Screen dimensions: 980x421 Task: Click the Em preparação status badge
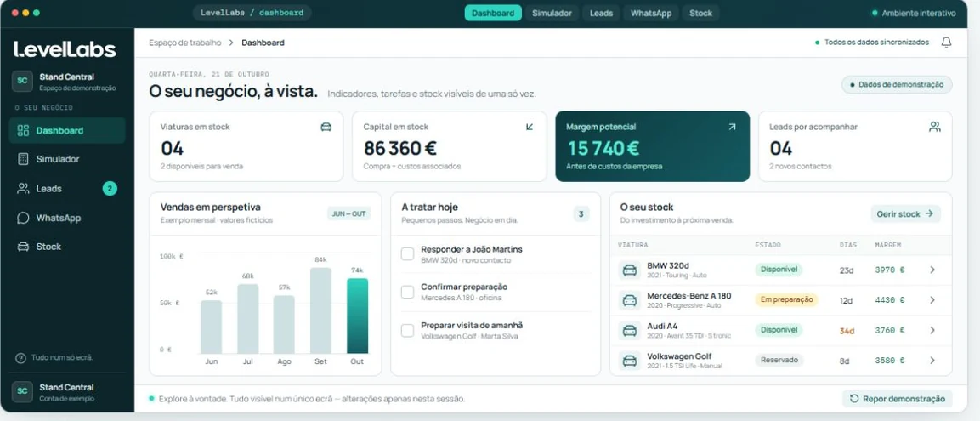[787, 299]
